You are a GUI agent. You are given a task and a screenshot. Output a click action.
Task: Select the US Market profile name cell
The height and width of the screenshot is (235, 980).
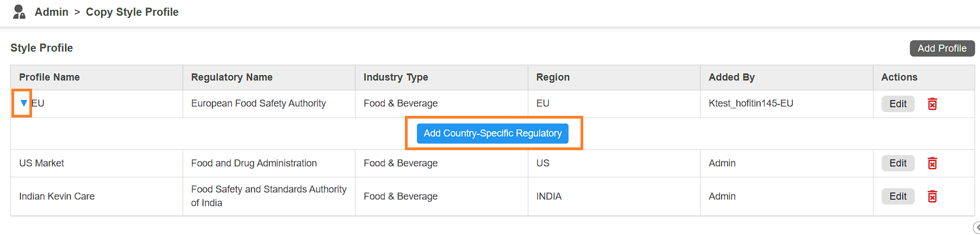(41, 163)
